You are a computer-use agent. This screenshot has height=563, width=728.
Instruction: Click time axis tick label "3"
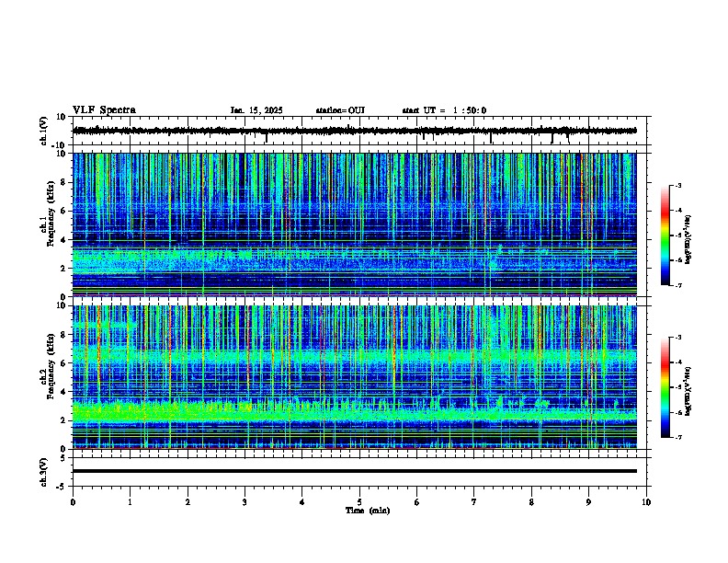[245, 502]
